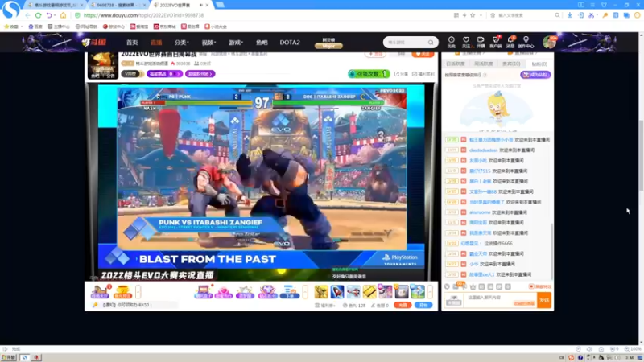
Task: Click the Douyu header search box
Action: [x=411, y=43]
